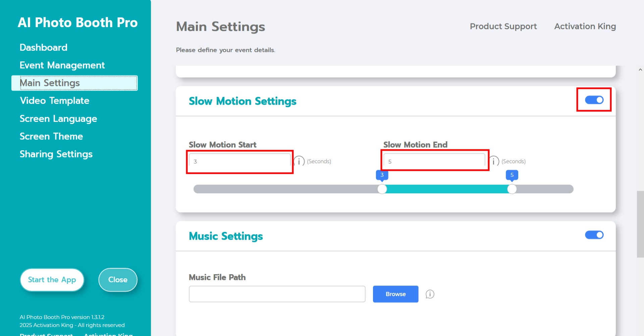The height and width of the screenshot is (336, 644).
Task: Navigate to Sharing Settings
Action: click(x=56, y=154)
